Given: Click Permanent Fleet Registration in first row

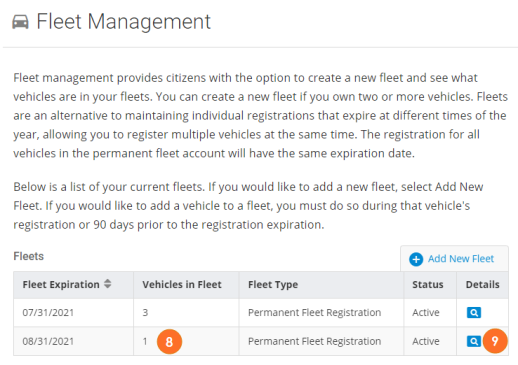Looking at the screenshot, I should point(314,313).
